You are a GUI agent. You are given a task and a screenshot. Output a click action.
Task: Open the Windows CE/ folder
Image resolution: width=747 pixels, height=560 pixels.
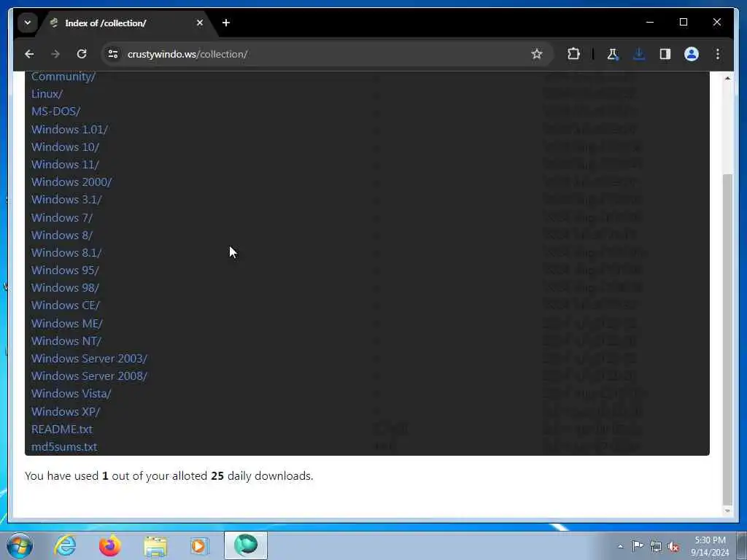coord(66,306)
